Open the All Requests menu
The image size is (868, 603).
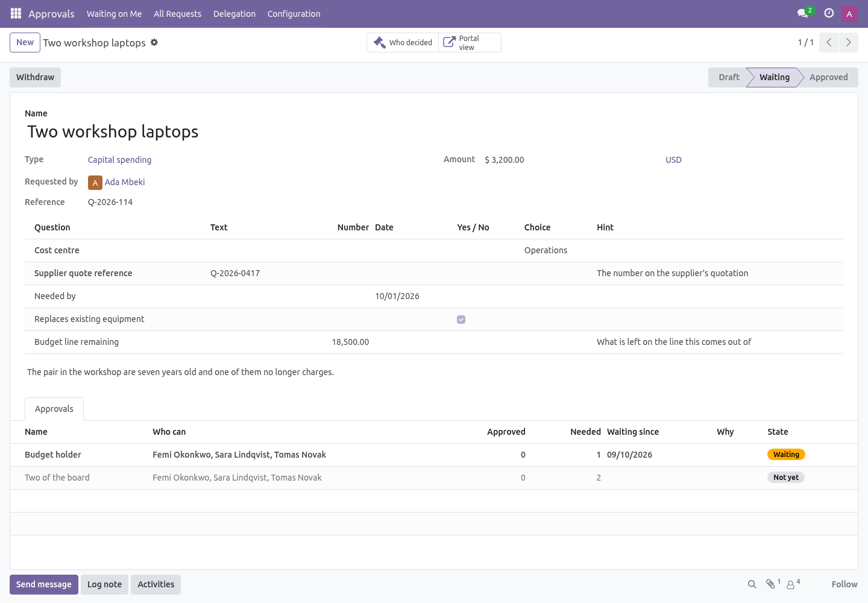coord(178,14)
